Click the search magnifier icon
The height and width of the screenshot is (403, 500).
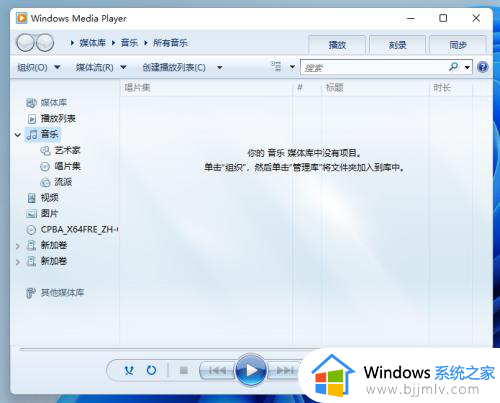(x=453, y=67)
